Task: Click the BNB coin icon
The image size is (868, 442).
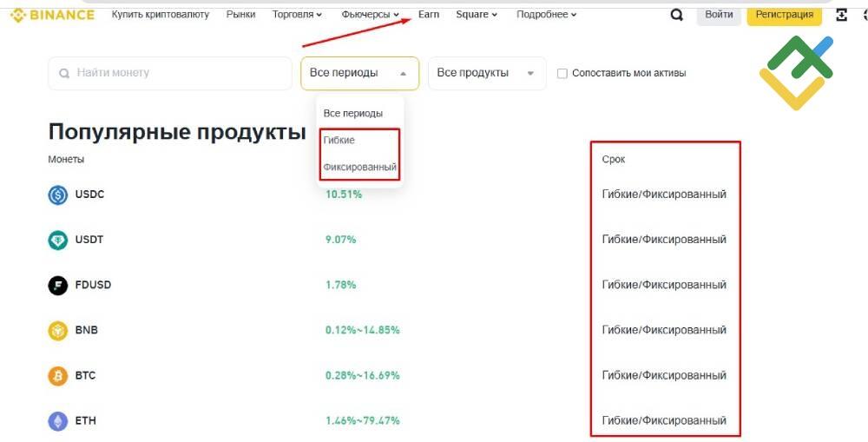Action: coord(57,331)
